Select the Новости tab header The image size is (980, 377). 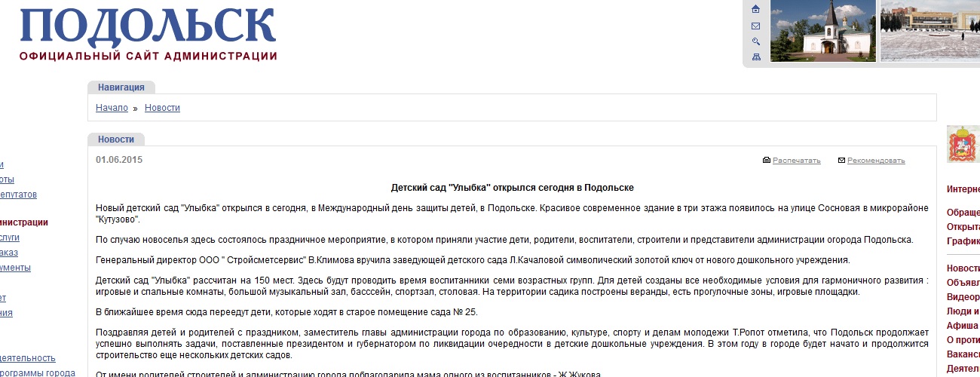tap(115, 139)
